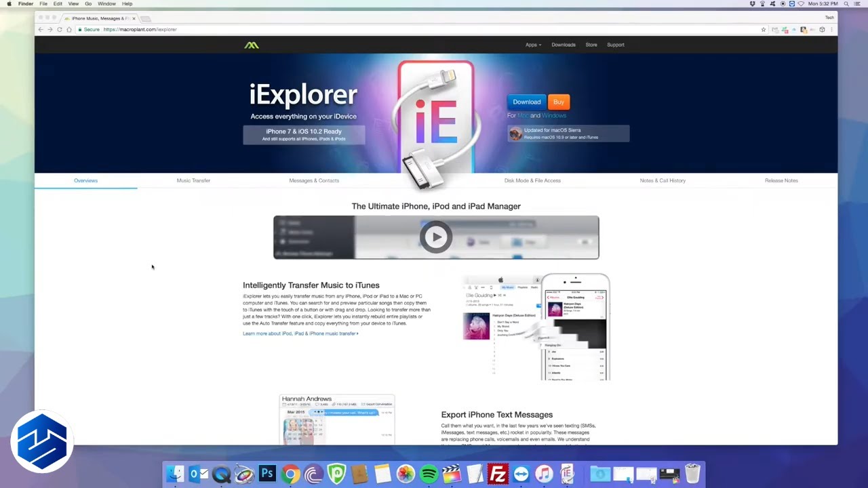Click the cube extension icon in Chrome toolbar
The width and height of the screenshot is (868, 488).
click(x=822, y=29)
